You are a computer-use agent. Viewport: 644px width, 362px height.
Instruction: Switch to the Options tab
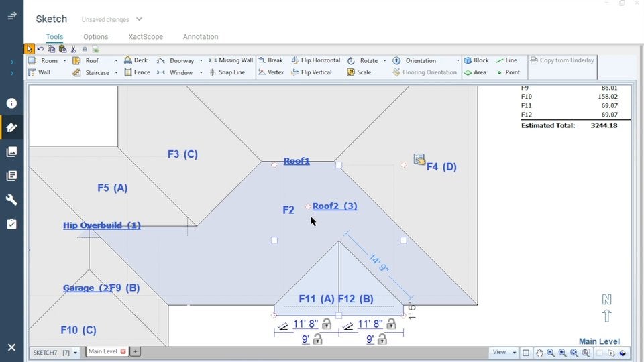point(96,36)
